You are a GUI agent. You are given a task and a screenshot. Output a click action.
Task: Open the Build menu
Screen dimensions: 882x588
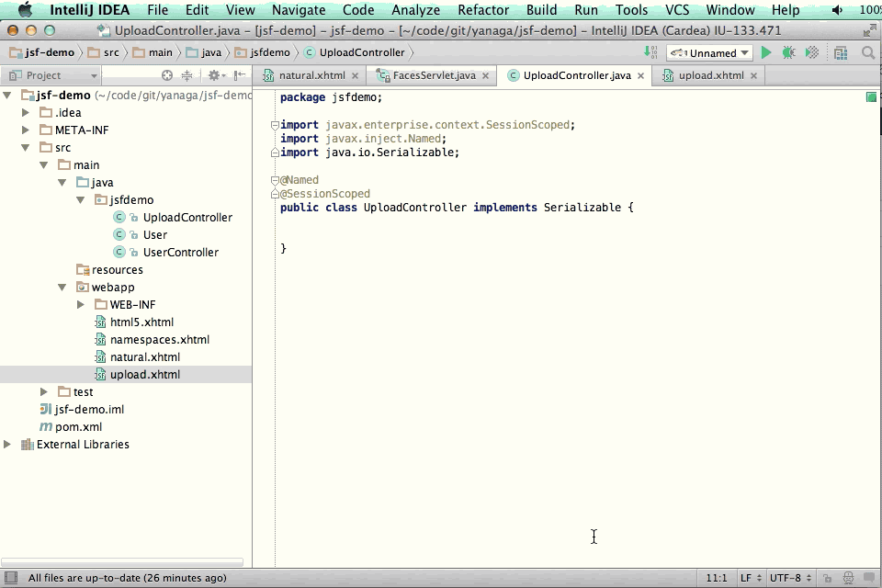click(542, 10)
